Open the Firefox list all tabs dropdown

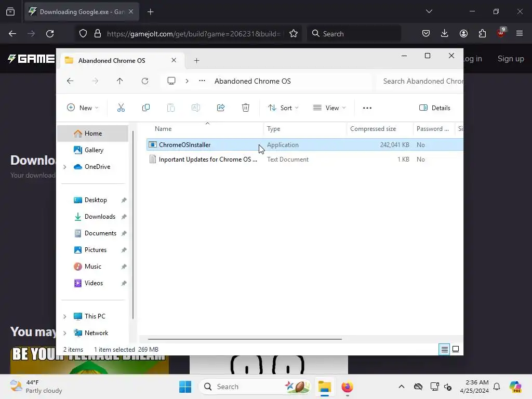tap(429, 11)
